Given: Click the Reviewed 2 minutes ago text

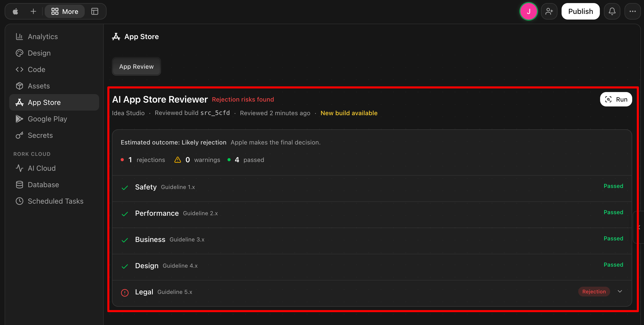Looking at the screenshot, I should (x=275, y=113).
